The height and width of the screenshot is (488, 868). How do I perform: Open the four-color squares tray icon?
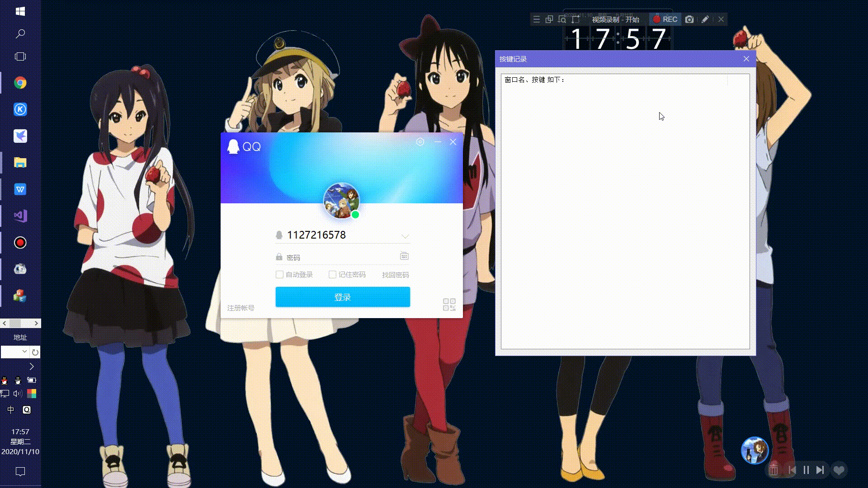[32, 394]
